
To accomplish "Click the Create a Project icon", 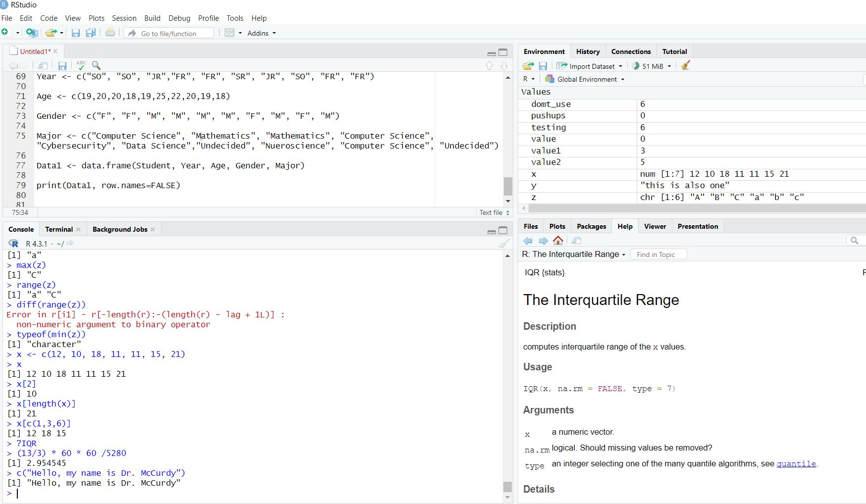I will (x=32, y=33).
